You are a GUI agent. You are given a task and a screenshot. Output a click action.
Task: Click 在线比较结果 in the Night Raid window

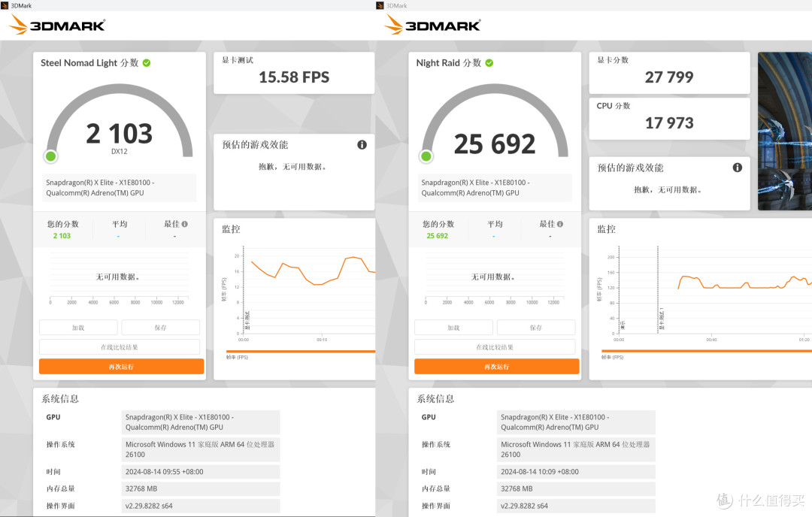pos(495,347)
